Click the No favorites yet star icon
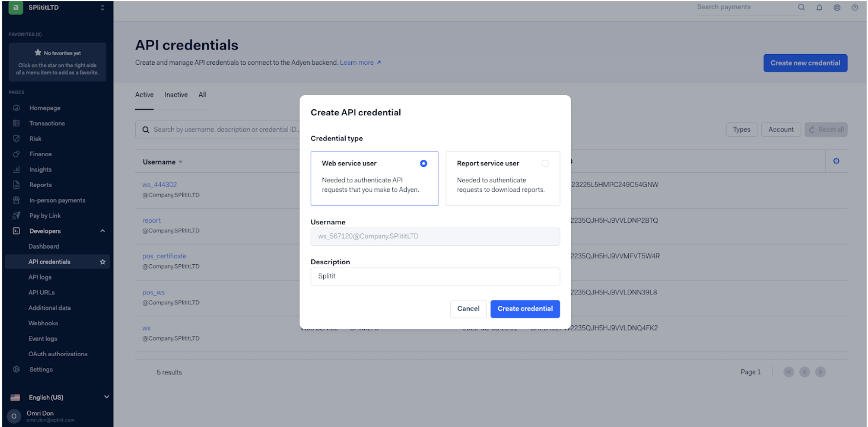 [x=38, y=53]
